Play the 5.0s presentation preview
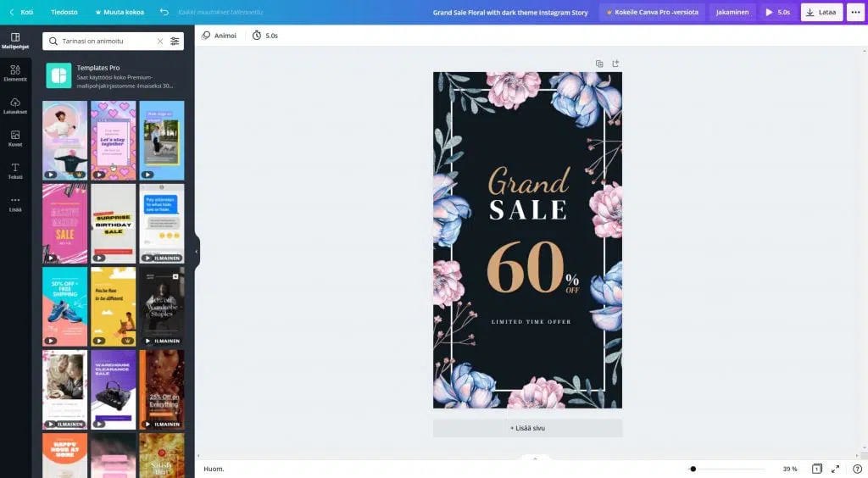Viewport: 868px width, 478px height. point(777,12)
